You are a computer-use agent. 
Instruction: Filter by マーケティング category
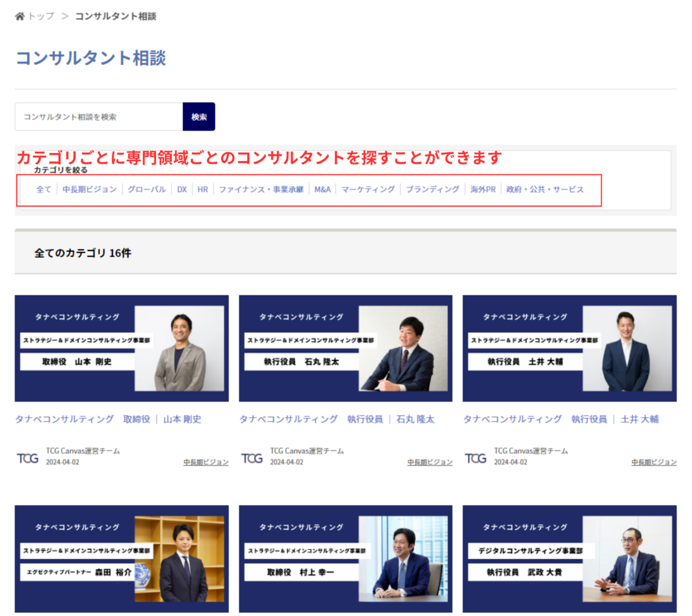(368, 189)
